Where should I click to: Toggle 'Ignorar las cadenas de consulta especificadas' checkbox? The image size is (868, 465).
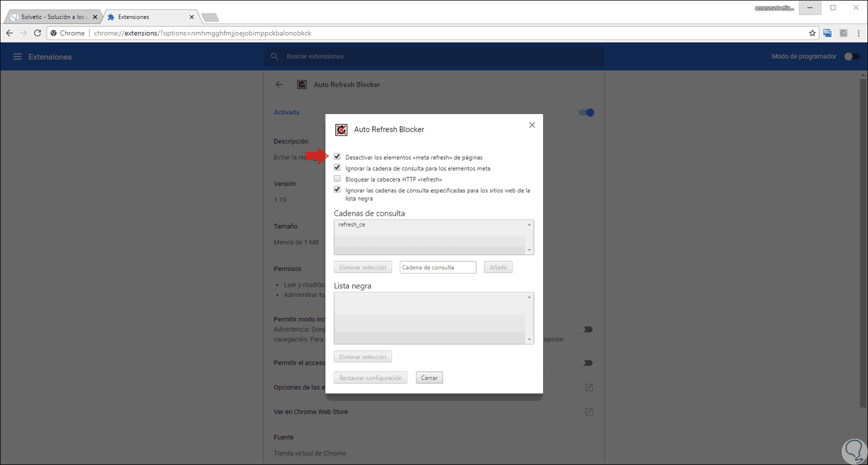[337, 189]
